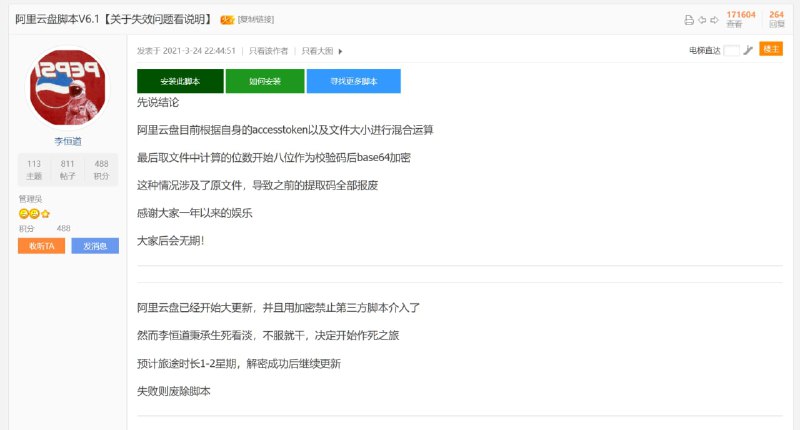800x430 pixels.
Task: Click the star rank icon
Action: point(45,214)
